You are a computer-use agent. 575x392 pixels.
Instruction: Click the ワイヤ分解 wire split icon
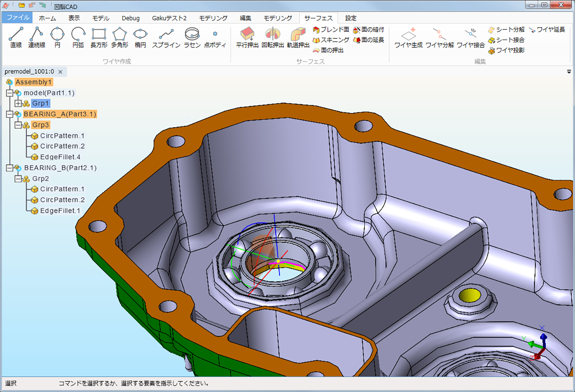coord(439,37)
